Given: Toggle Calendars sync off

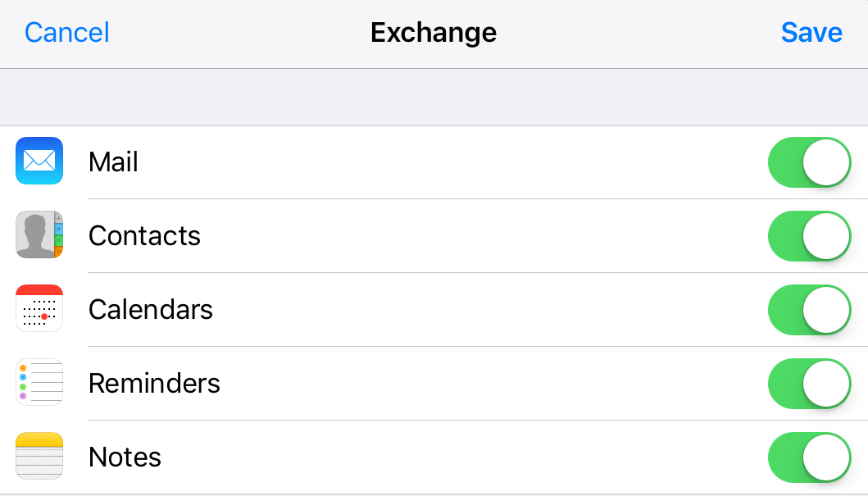Looking at the screenshot, I should click(809, 310).
